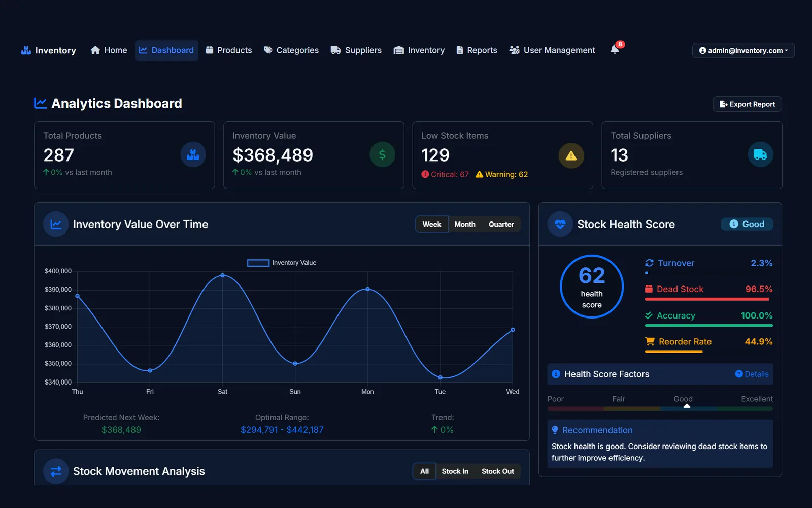The height and width of the screenshot is (508, 812).
Task: Click the Categories tags icon in navbar
Action: tap(268, 50)
